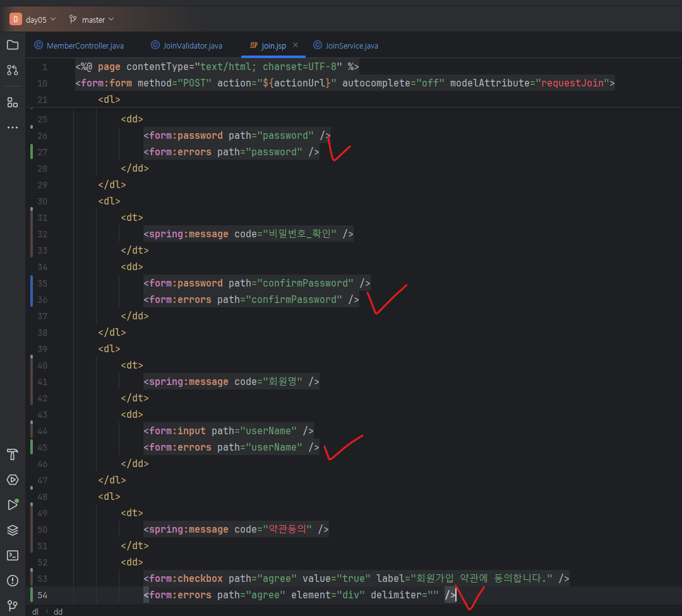Click line number 35 in the gutter
Image resolution: width=682 pixels, height=616 pixels.
[x=42, y=283]
